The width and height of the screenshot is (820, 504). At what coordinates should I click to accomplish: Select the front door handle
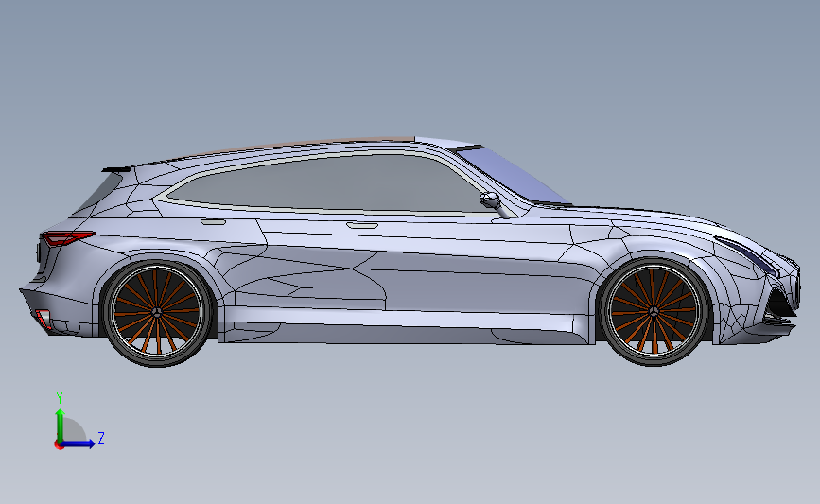[362, 225]
